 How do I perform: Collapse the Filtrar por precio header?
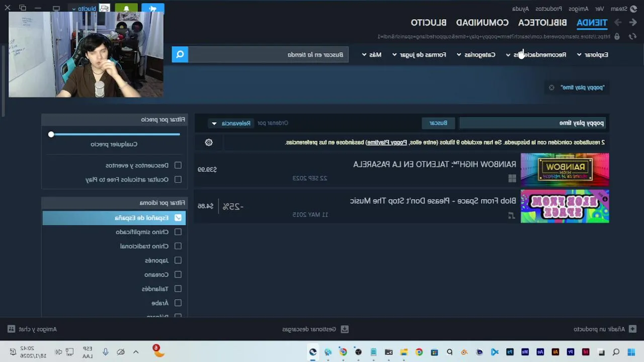click(114, 120)
